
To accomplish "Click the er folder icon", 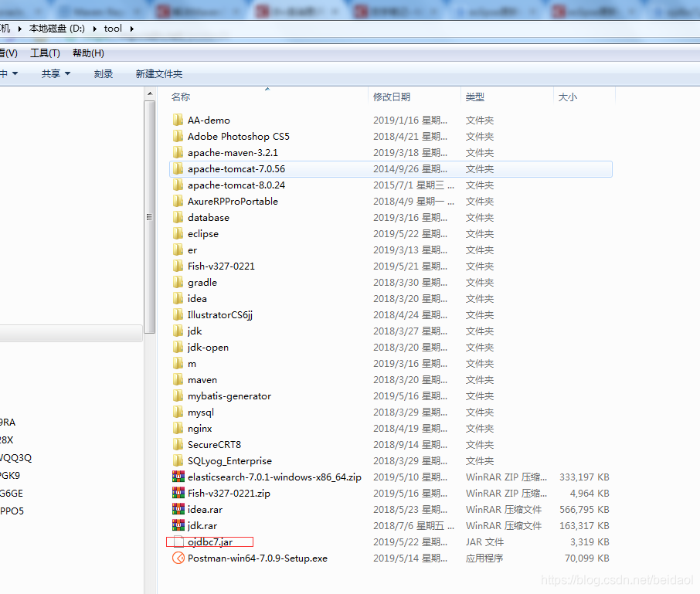I will [178, 250].
